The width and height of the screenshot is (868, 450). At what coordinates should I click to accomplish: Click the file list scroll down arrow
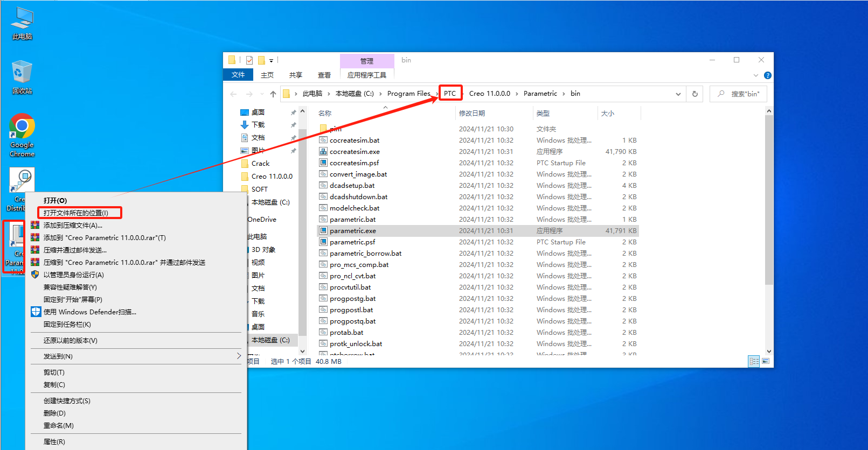[x=769, y=351]
